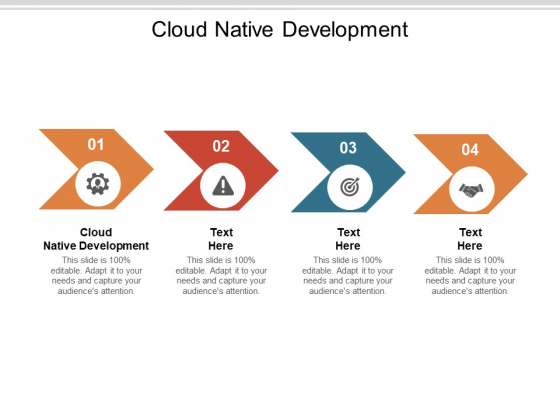Viewport: 560px width, 420px height.
Task: Select the number '03' on the blue arrow
Action: click(x=348, y=148)
